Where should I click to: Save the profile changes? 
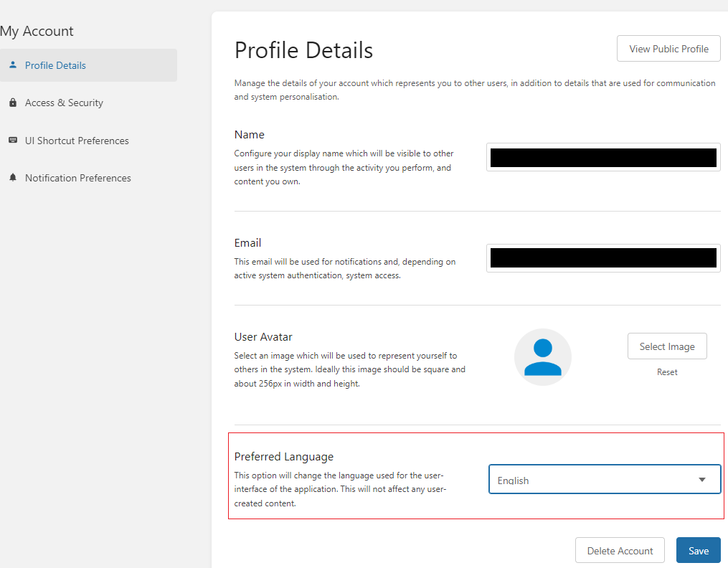click(x=698, y=551)
